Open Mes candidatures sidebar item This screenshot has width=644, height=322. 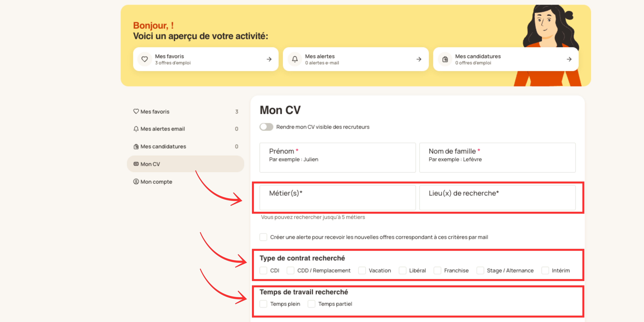click(186, 146)
